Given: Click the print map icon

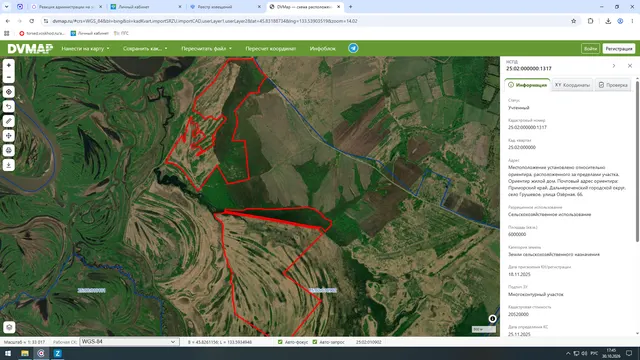Looking at the screenshot, I should click(9, 151).
